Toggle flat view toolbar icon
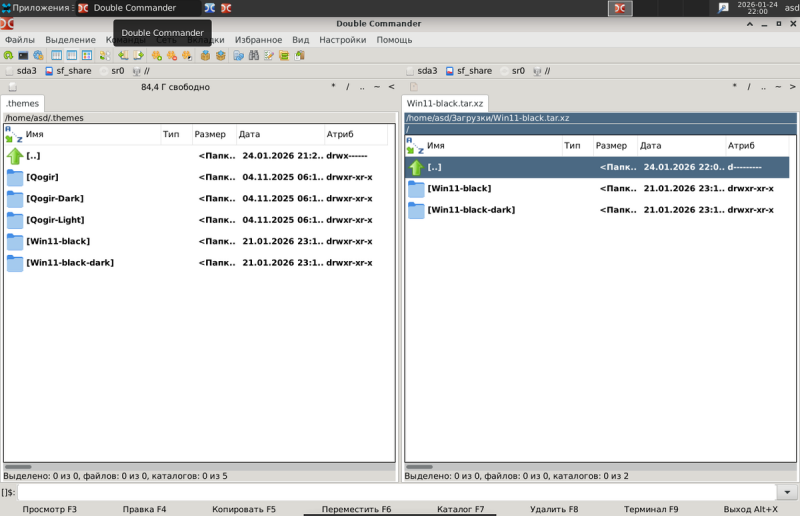This screenshot has height=516, width=800. [105, 56]
